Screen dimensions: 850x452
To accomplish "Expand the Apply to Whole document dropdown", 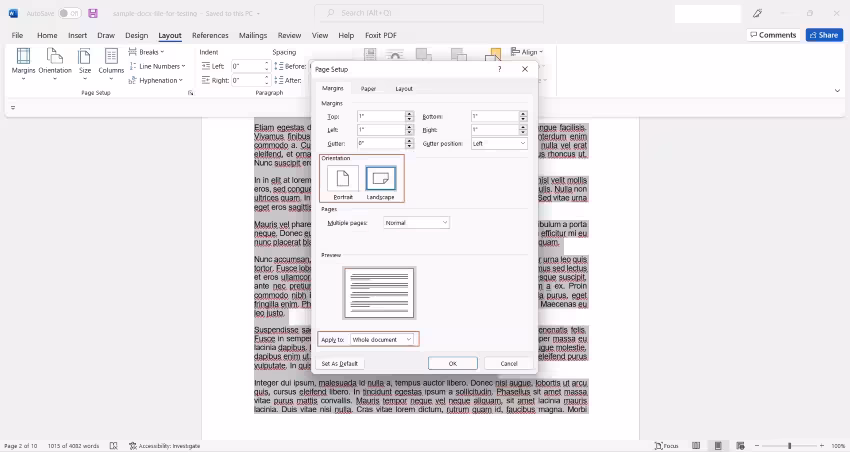I will (382, 339).
